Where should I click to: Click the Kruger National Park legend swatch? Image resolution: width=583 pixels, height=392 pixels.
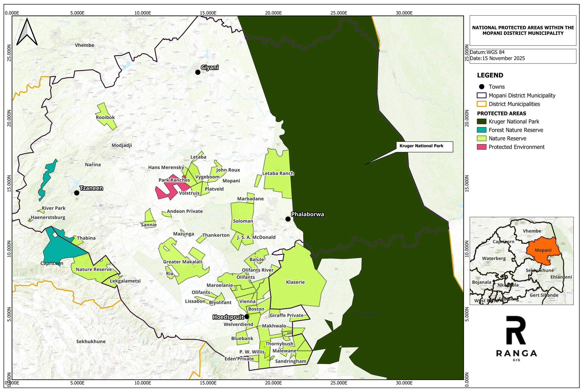[x=481, y=122]
